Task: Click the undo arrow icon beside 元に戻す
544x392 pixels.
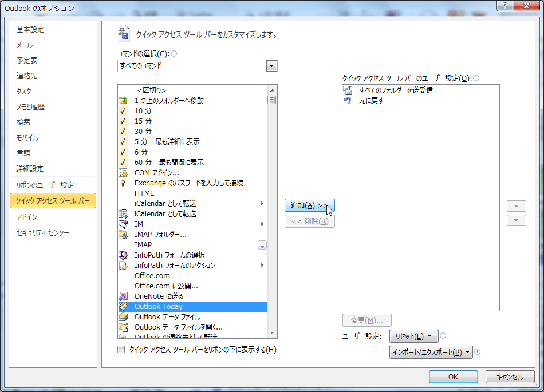Action: click(x=348, y=101)
